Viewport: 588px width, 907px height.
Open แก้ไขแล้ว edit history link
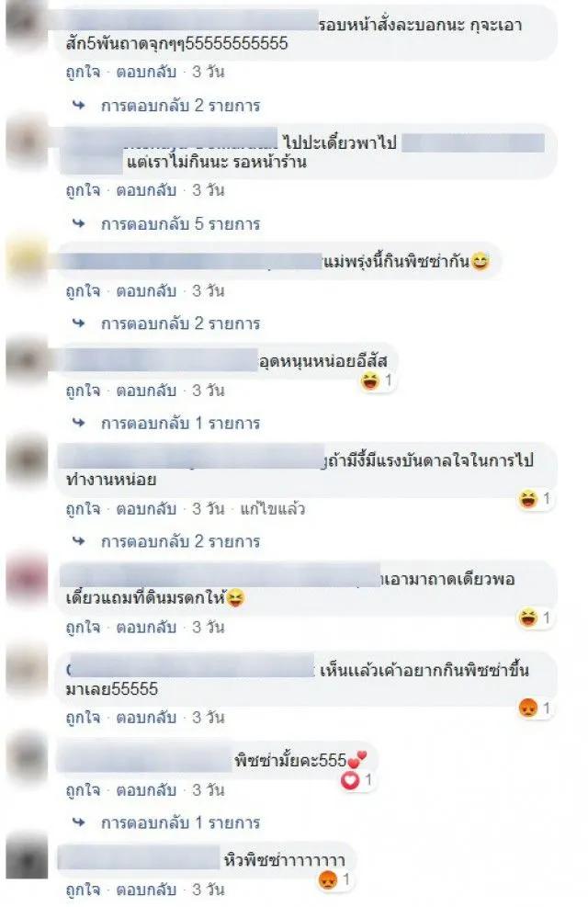coord(272,509)
